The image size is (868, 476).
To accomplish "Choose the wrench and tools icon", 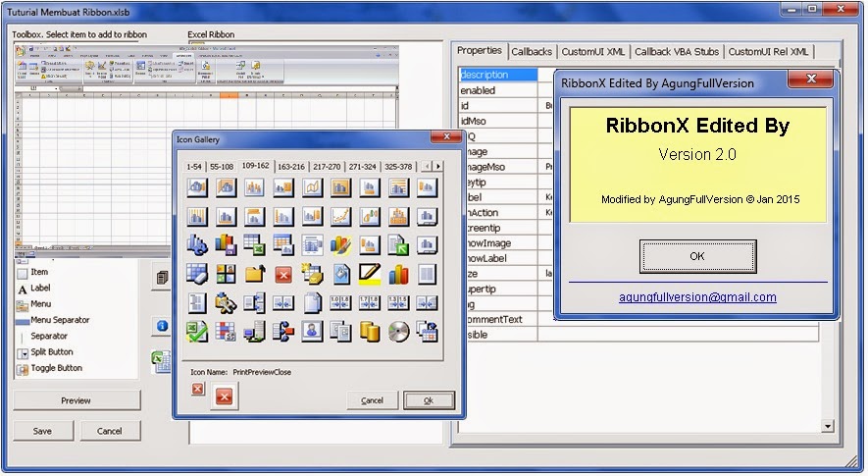I will (226, 303).
